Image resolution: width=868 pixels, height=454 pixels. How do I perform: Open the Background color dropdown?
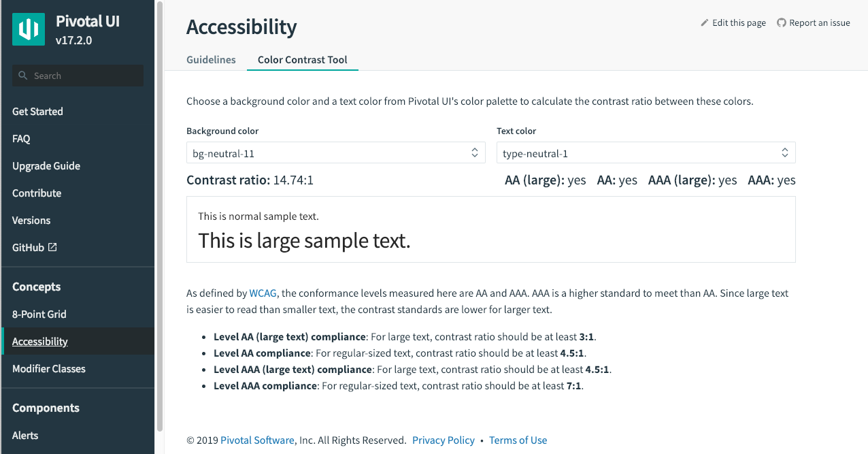[336, 153]
